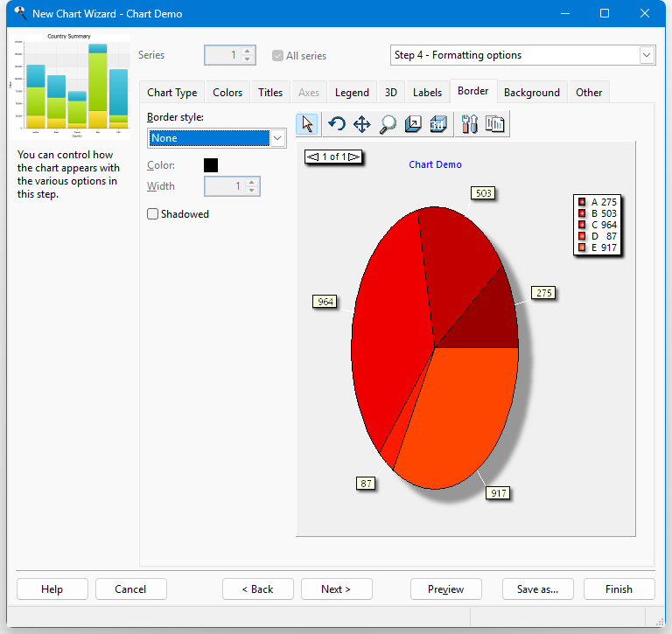
Task: Expand the Border style dropdown
Action: [x=277, y=138]
